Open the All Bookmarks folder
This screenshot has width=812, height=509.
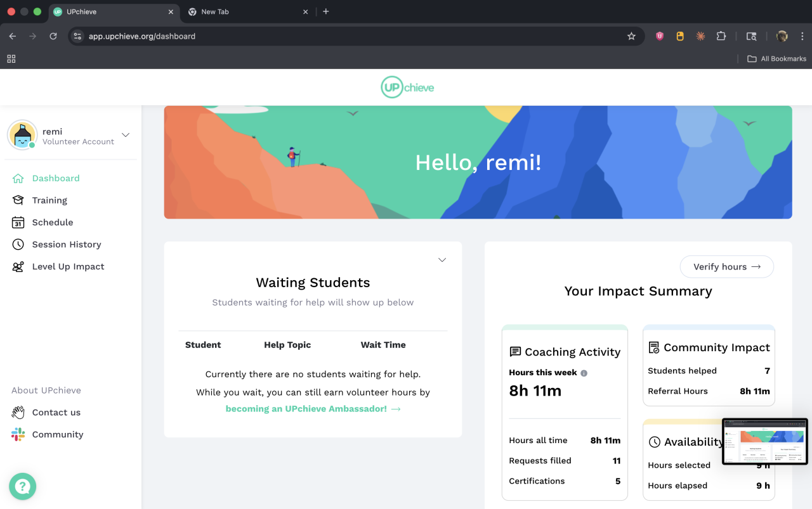point(776,59)
